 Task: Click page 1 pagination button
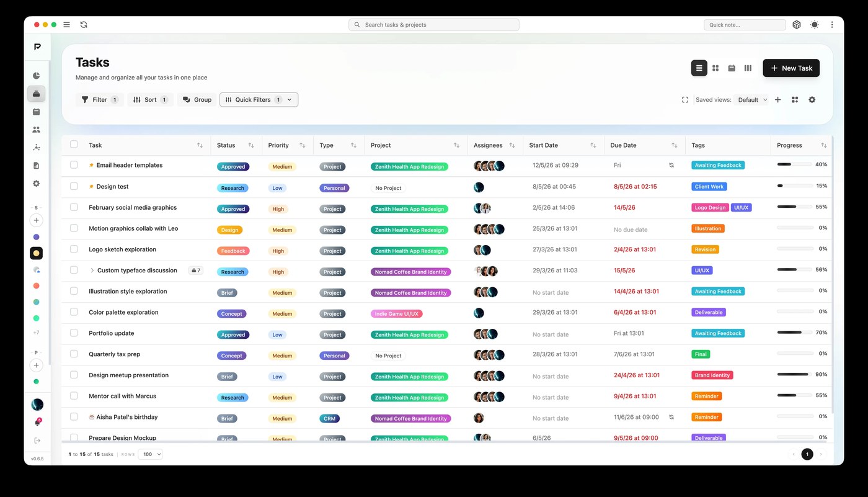[807, 454]
